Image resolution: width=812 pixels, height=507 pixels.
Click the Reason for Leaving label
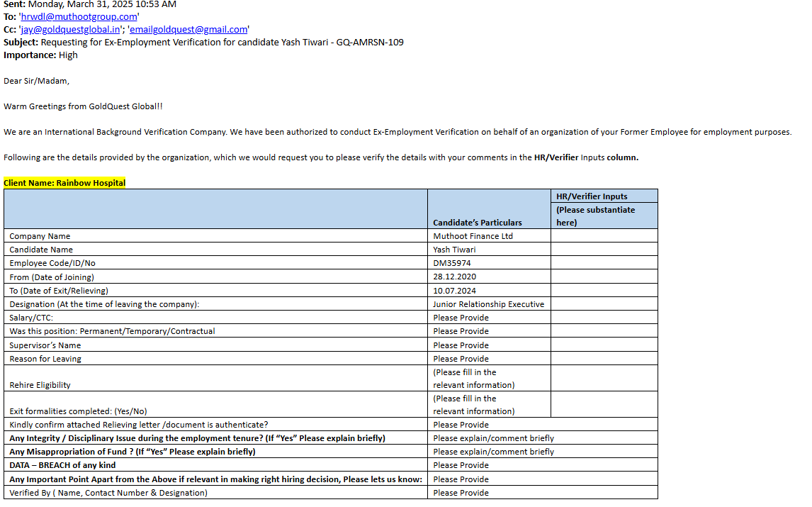(x=45, y=358)
